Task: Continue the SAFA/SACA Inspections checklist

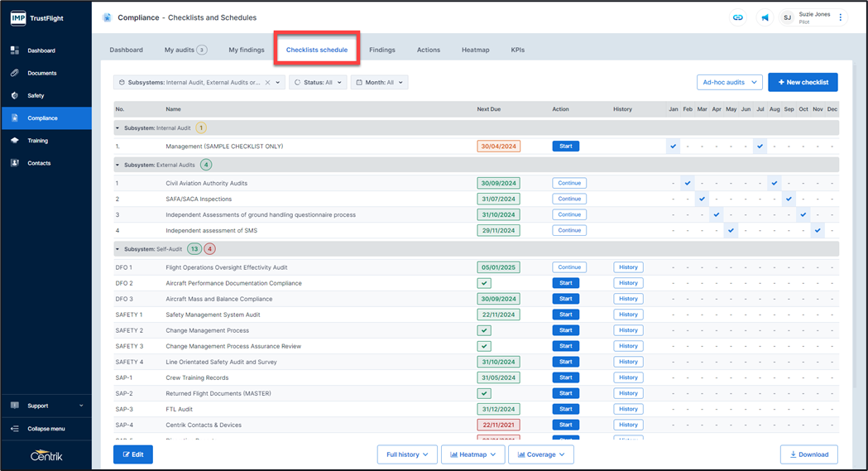Action: tap(568, 199)
